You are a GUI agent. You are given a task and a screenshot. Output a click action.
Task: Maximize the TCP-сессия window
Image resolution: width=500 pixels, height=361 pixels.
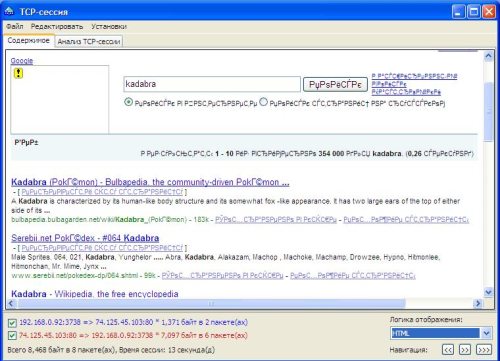coord(474,12)
